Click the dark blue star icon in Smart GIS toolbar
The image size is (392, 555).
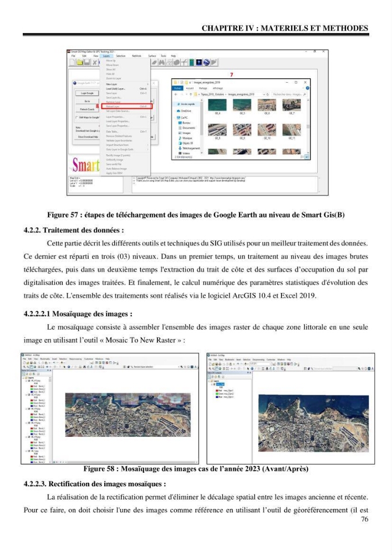click(199, 62)
